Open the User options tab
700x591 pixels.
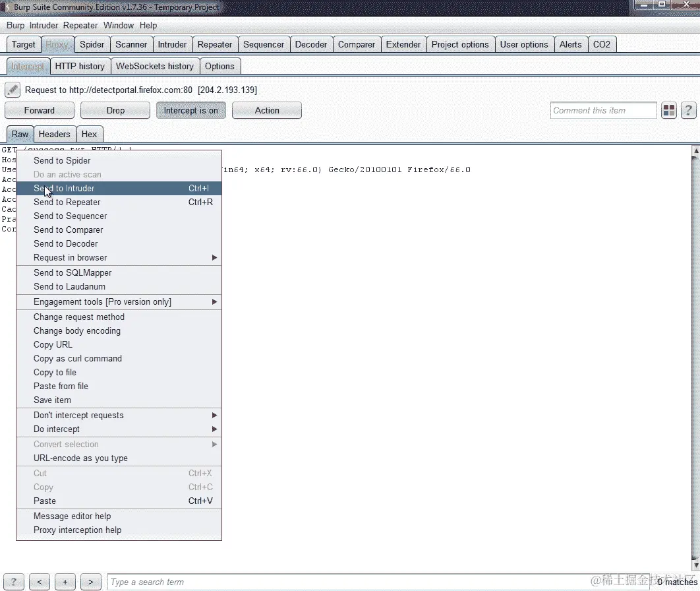click(x=524, y=44)
